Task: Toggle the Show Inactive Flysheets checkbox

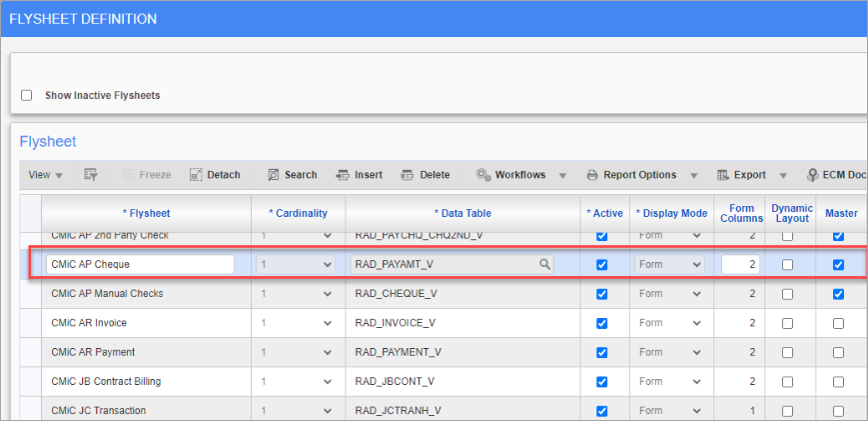Action: (x=26, y=95)
